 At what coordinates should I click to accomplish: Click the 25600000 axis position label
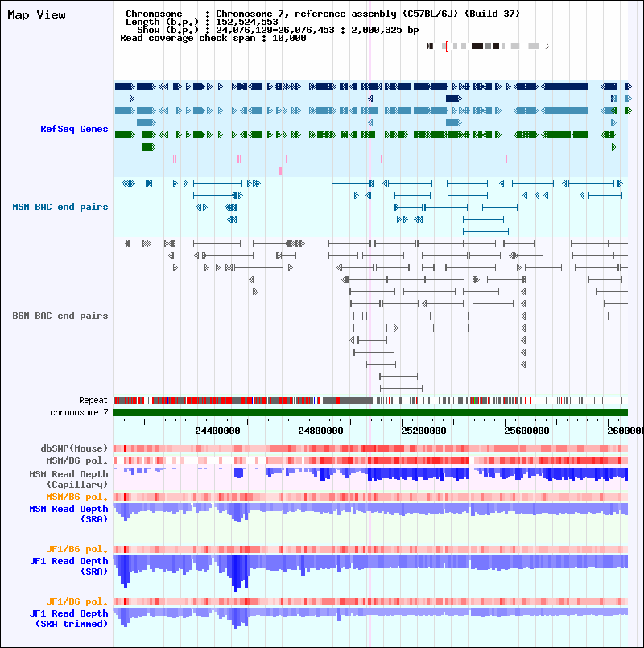coord(526,431)
